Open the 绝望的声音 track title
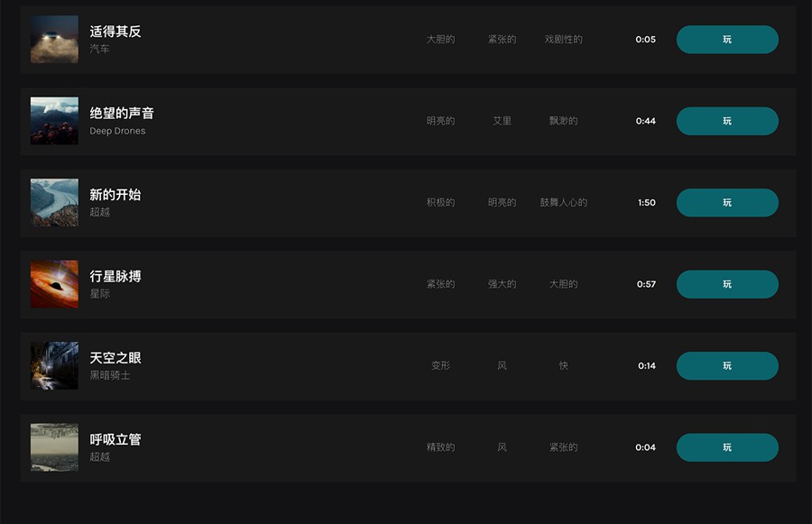Screen dimensions: 812x524 coord(122,113)
